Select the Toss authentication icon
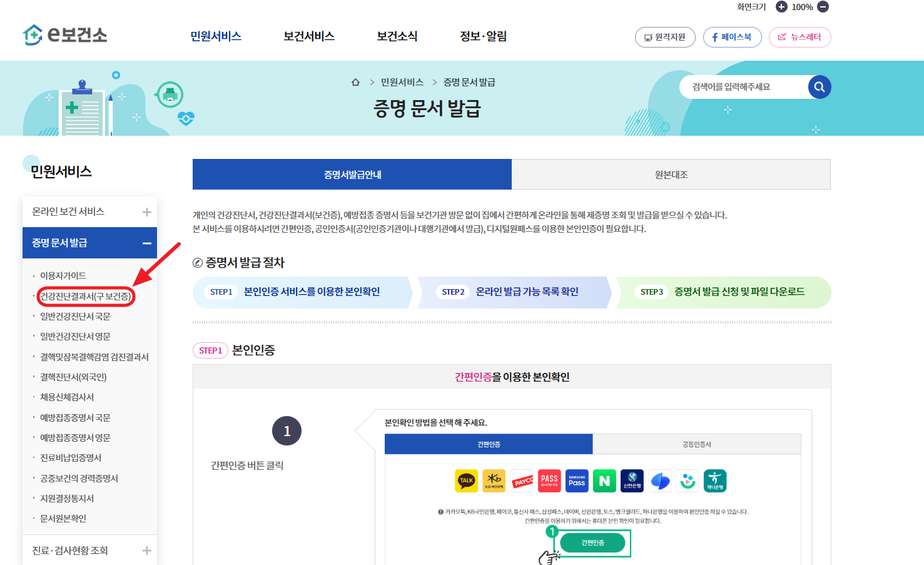The image size is (924, 565). point(659,481)
